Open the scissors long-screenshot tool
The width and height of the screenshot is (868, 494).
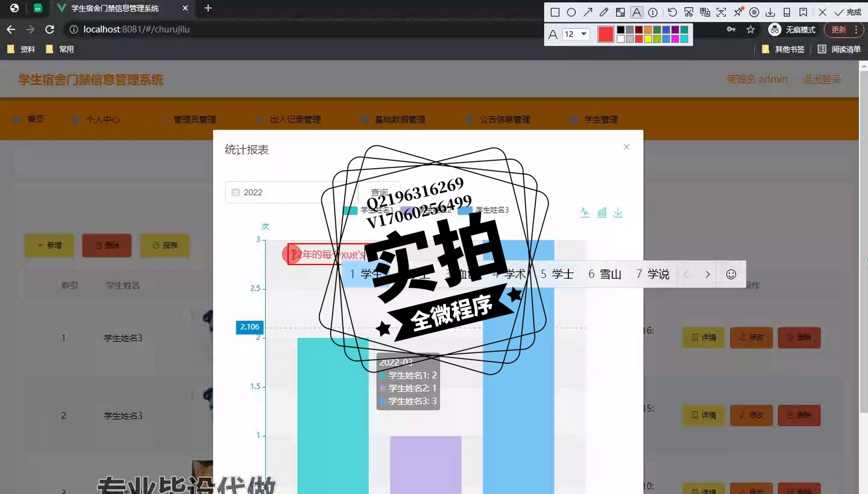point(688,12)
